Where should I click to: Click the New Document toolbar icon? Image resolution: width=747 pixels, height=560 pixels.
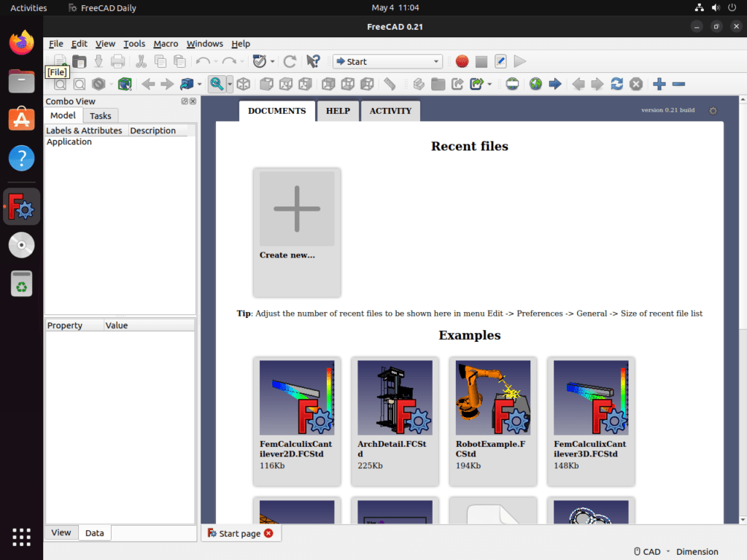[x=59, y=61]
